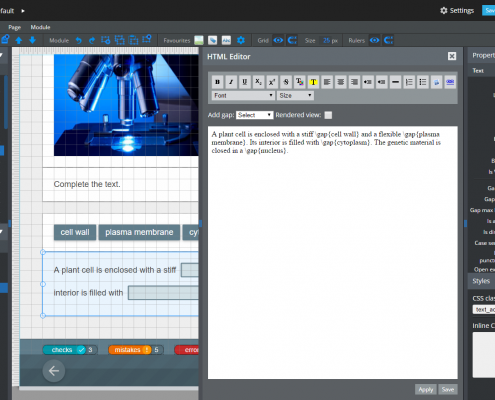Move page down with blue arrow

[x=32, y=40]
